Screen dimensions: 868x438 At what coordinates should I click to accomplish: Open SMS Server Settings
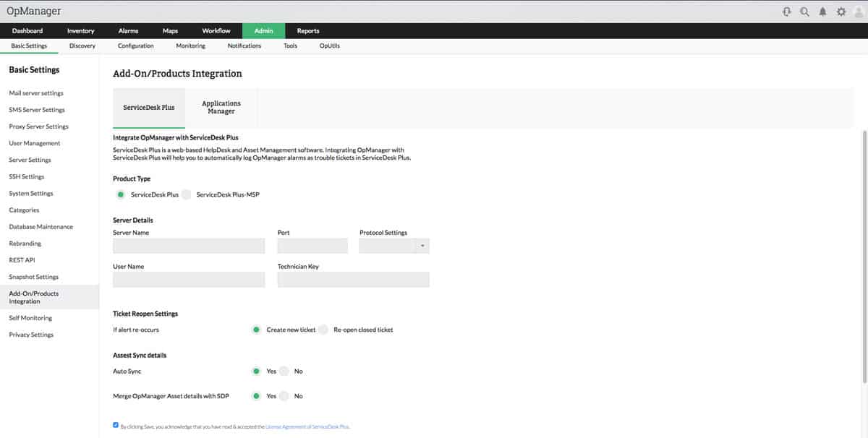point(37,110)
